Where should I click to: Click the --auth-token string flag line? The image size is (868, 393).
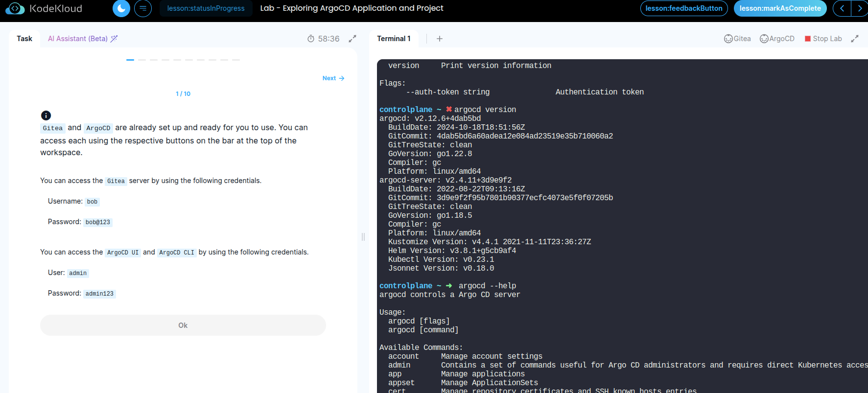525,92
